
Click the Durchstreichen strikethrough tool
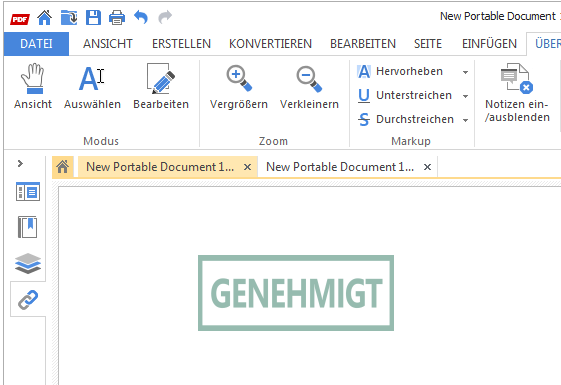406,119
